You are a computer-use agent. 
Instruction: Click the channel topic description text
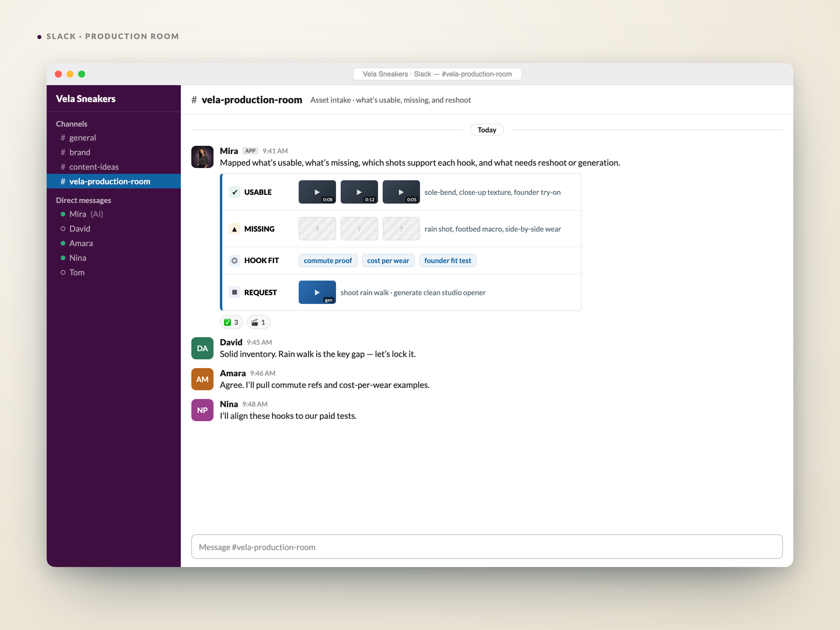390,100
